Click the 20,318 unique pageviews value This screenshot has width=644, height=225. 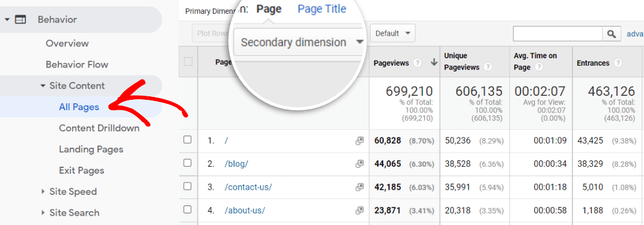[x=458, y=210]
